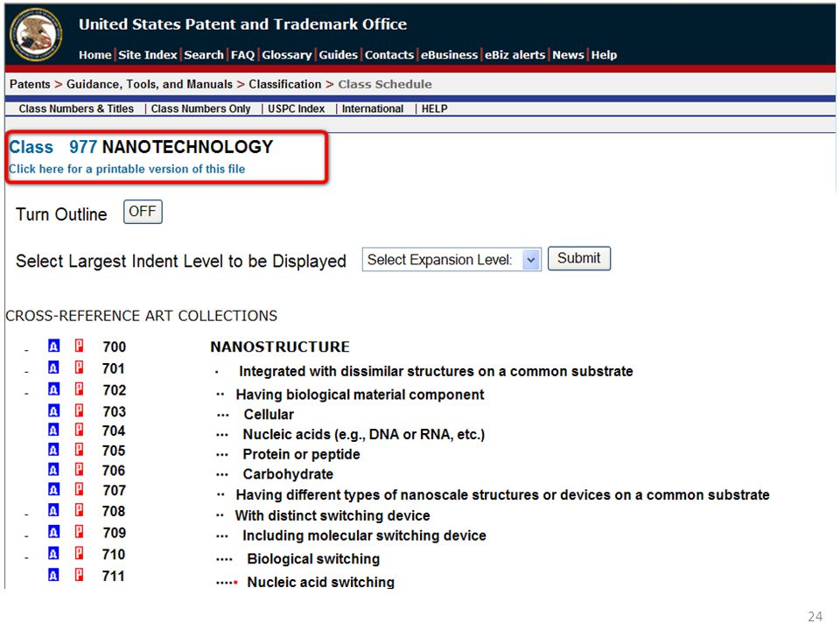Viewport: 840px width, 630px height.
Task: Open red P icon for subclass 707
Action: (79, 490)
